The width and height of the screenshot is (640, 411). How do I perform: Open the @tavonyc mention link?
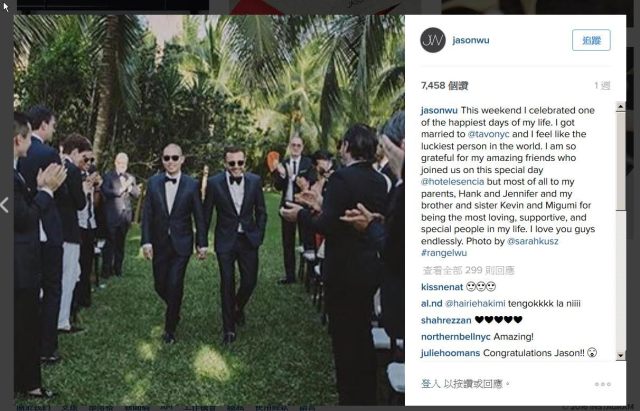(x=488, y=134)
